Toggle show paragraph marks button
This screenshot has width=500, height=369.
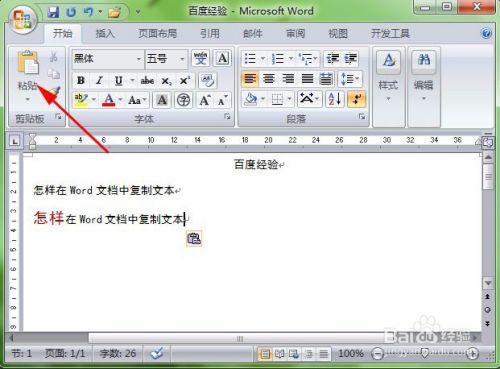[x=356, y=99]
